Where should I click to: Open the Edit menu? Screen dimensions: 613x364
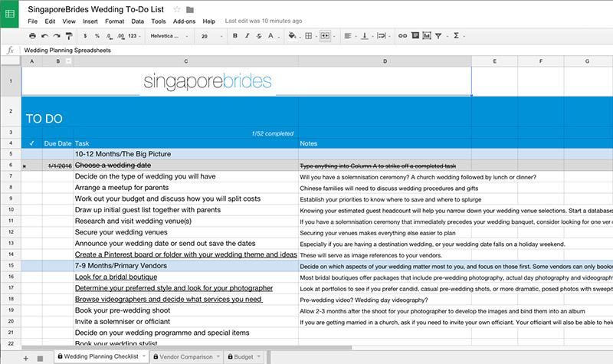[x=50, y=21]
